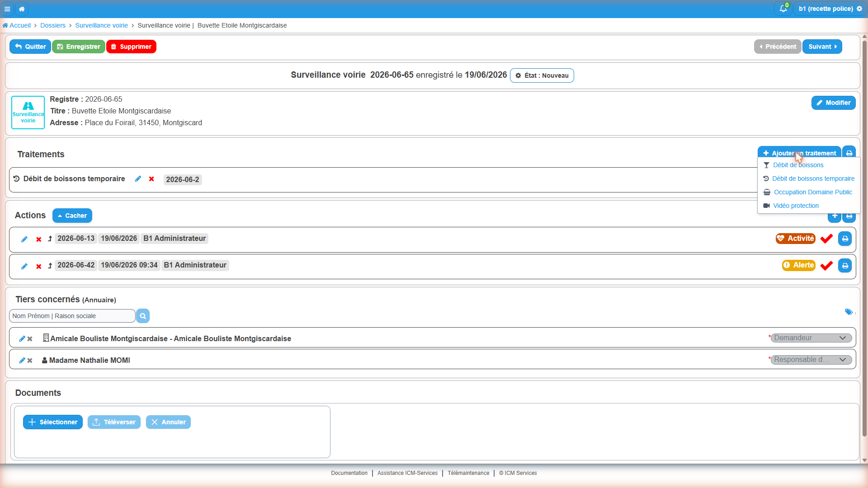Edit Débit de boissons temporaire pencil
The width and height of the screenshot is (868, 488).
pyautogui.click(x=138, y=179)
